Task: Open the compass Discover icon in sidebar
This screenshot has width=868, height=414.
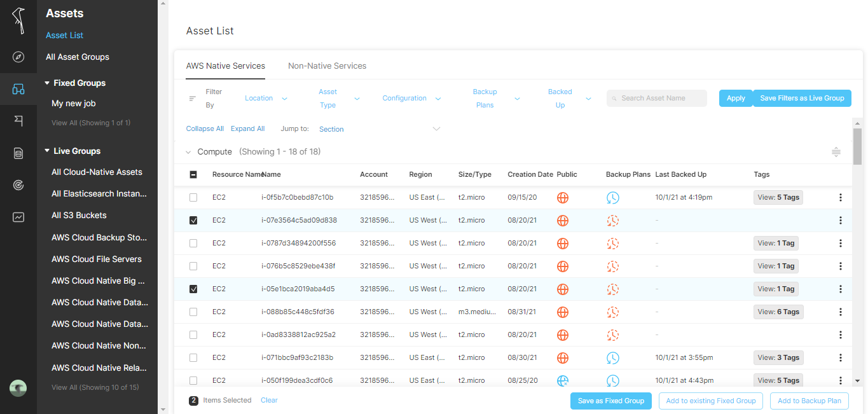Action: tap(18, 57)
